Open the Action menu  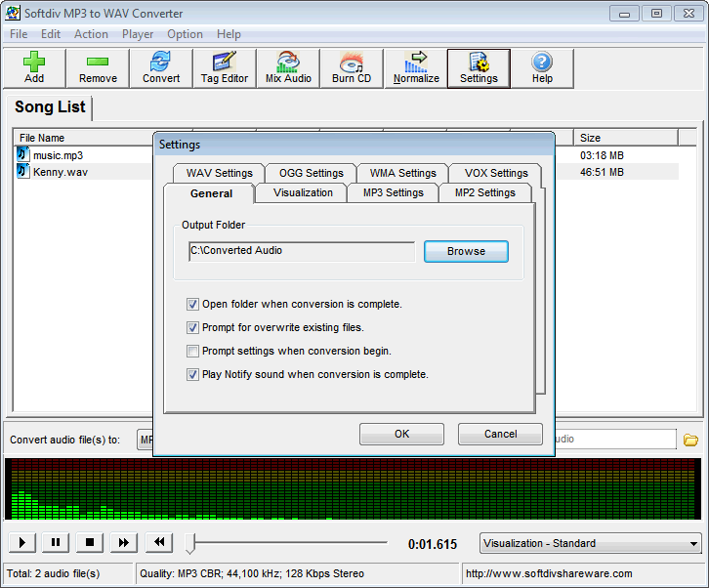(91, 34)
